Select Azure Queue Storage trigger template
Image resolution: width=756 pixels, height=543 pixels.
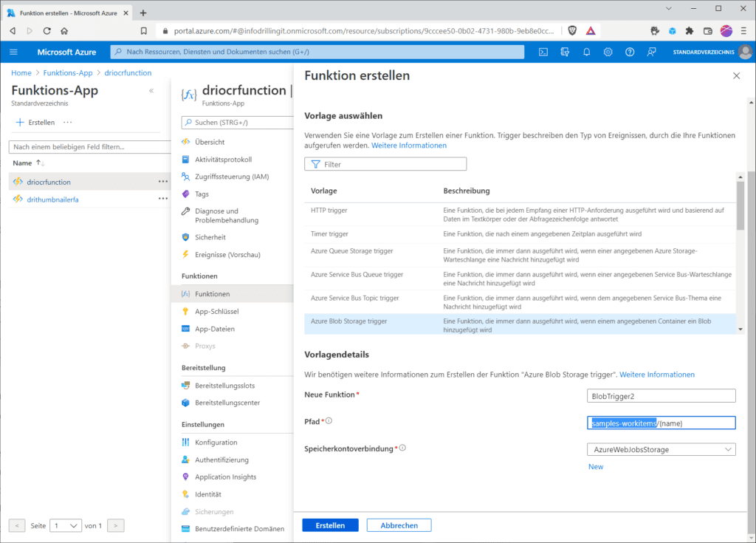(520, 255)
